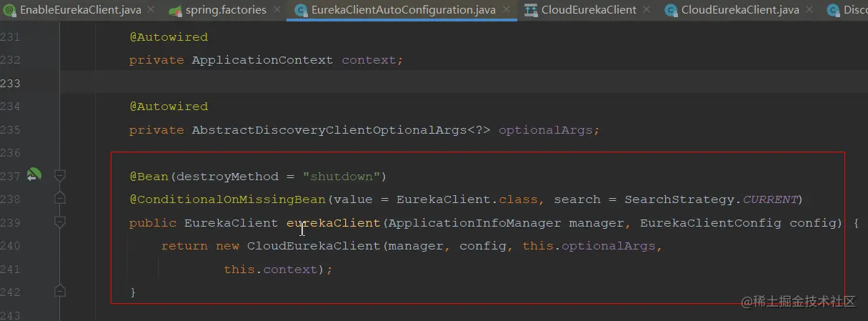Click the return keyword on line 240
This screenshot has width=868, height=321.
pyautogui.click(x=184, y=246)
